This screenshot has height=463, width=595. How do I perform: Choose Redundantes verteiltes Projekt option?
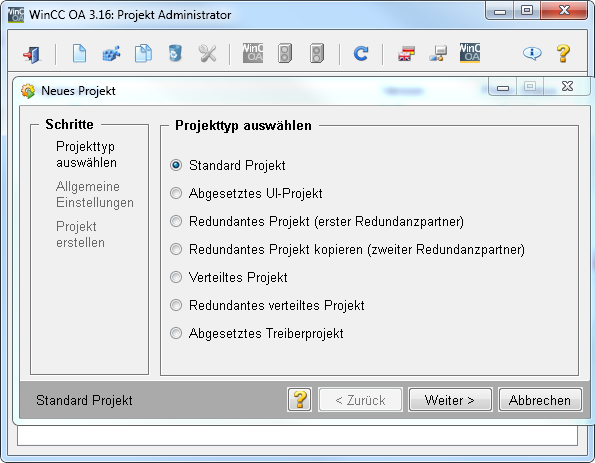pyautogui.click(x=176, y=306)
